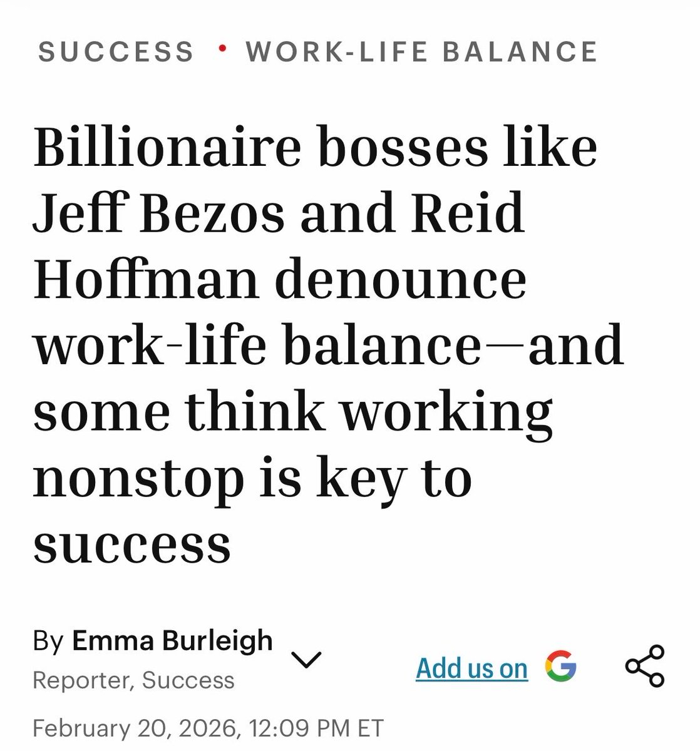Click "Hoffman denounce" in the headline
This screenshot has width=700, height=751.
coord(280,281)
